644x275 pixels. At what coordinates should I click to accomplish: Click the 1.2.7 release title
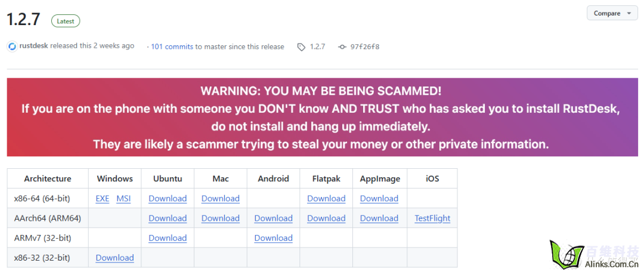point(23,20)
